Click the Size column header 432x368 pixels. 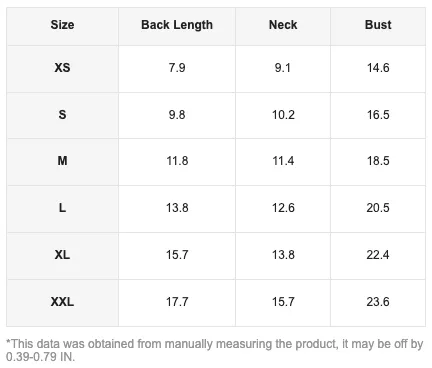(62, 25)
